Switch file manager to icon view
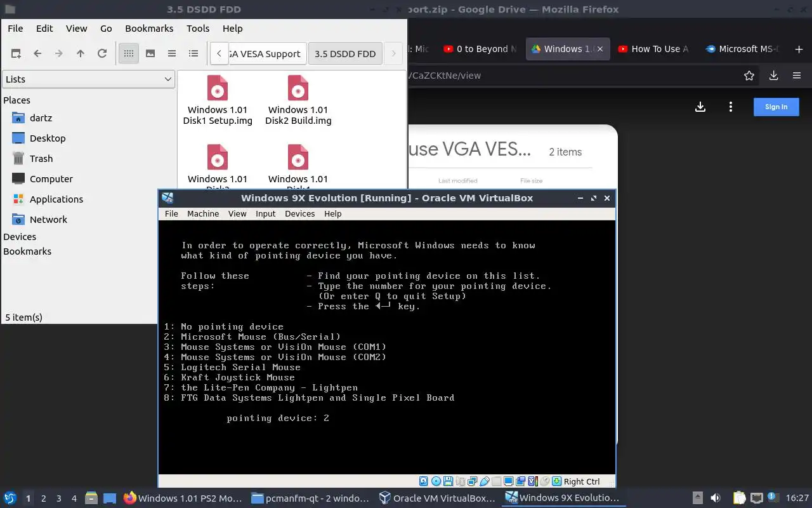Screen dimensions: 812x508 (129, 53)
